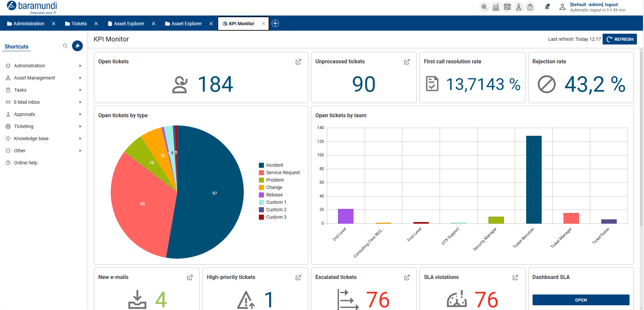Click the user profile icon
This screenshot has height=310, width=644.
click(562, 7)
